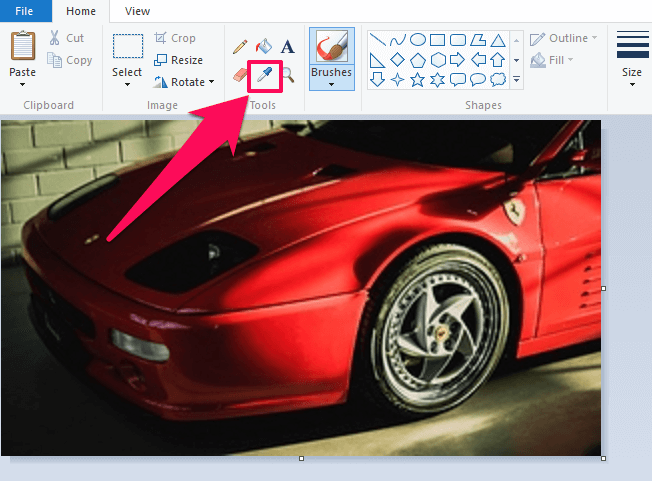Choose the Six-point star shape
Screen dimensions: 652x481
click(437, 79)
